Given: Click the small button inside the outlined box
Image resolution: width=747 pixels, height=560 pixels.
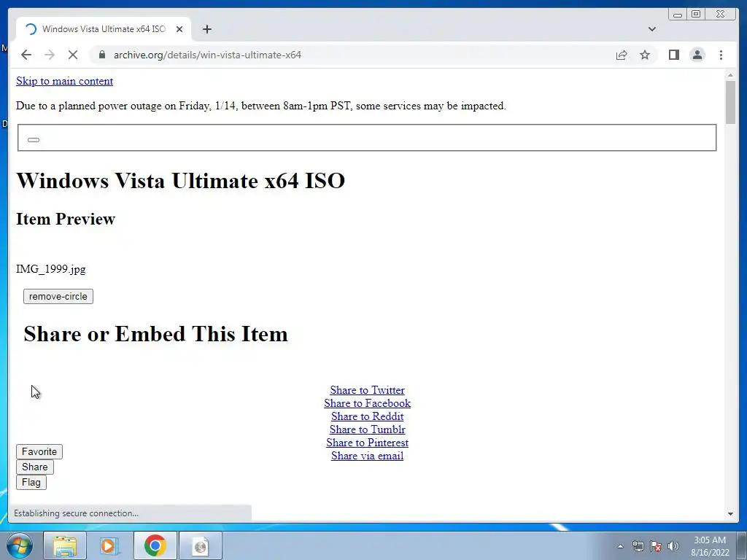Looking at the screenshot, I should (x=34, y=139).
